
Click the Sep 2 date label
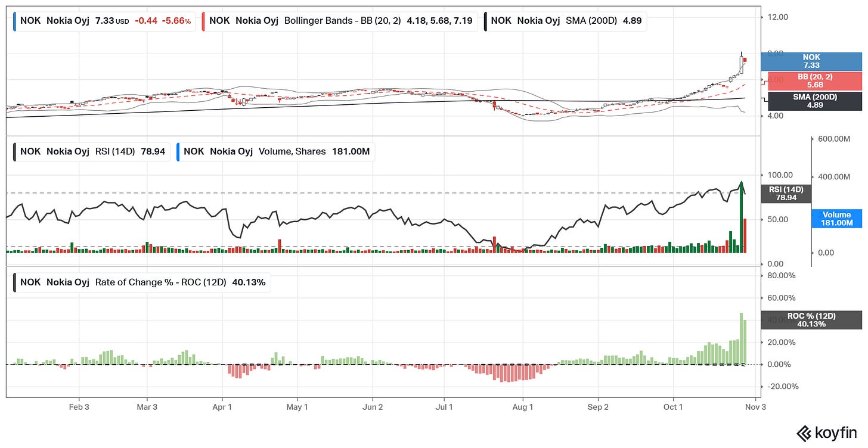point(598,407)
